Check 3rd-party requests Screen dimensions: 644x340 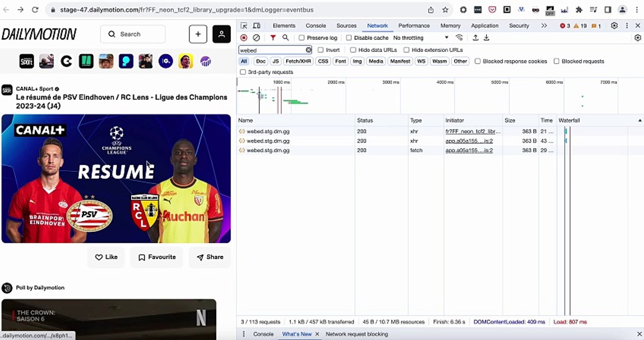click(x=243, y=72)
